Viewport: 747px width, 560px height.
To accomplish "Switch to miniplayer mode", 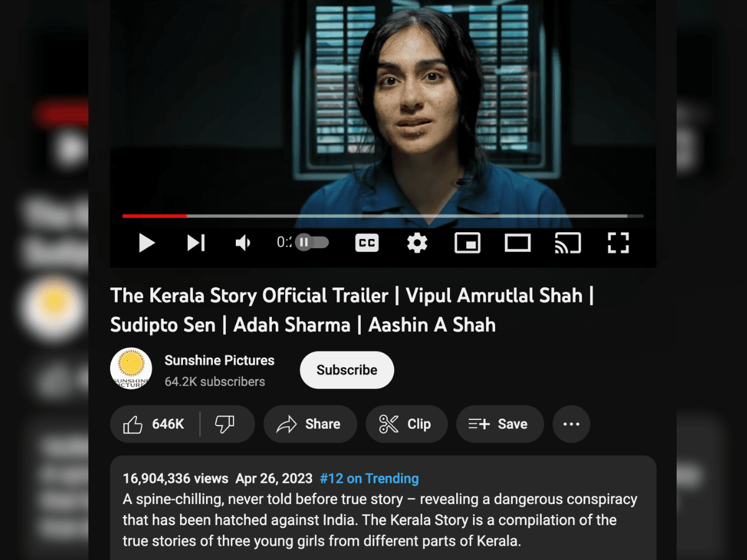I will tap(467, 243).
